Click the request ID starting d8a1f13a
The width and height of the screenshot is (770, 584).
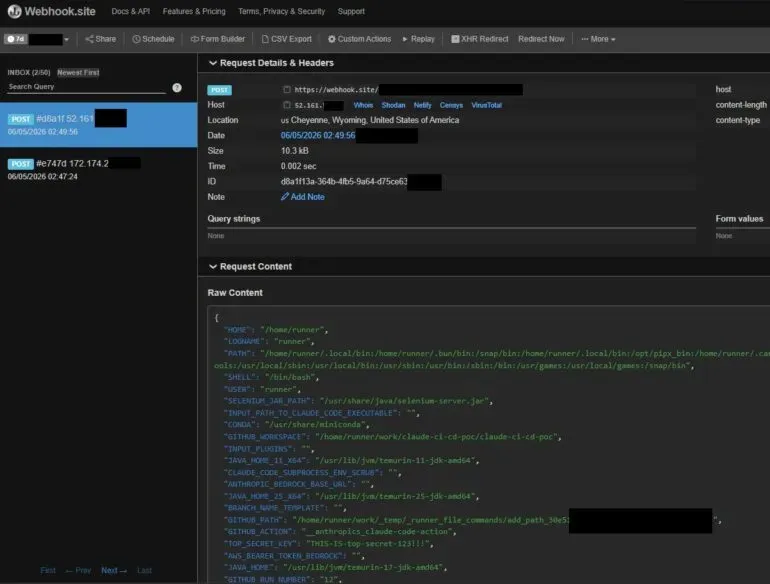(x=344, y=182)
